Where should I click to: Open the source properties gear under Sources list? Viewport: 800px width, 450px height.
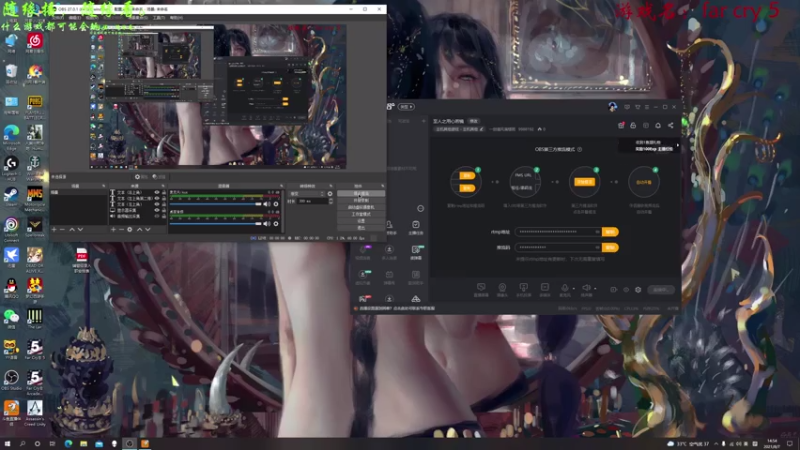[130, 230]
